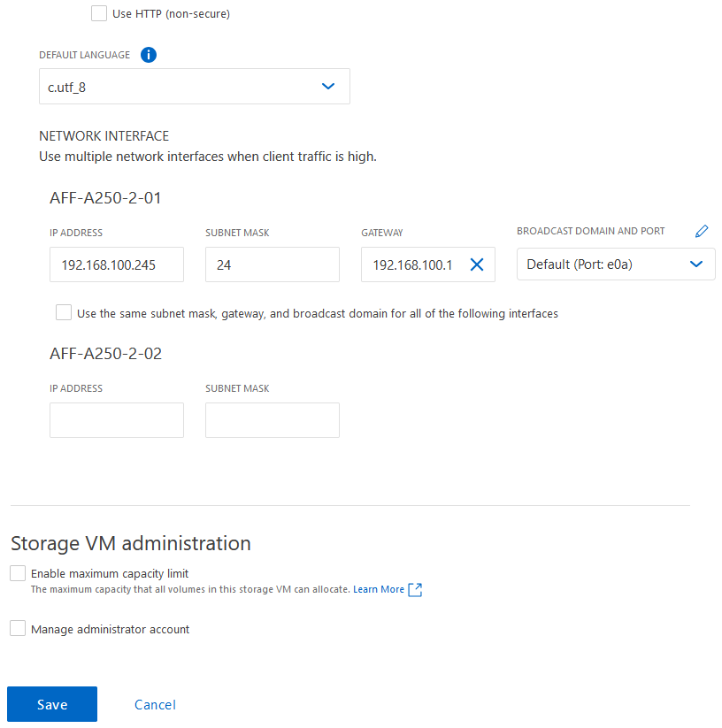Click the empty IP address field for AFF-A250-2-02
The height and width of the screenshot is (728, 722).
(116, 419)
